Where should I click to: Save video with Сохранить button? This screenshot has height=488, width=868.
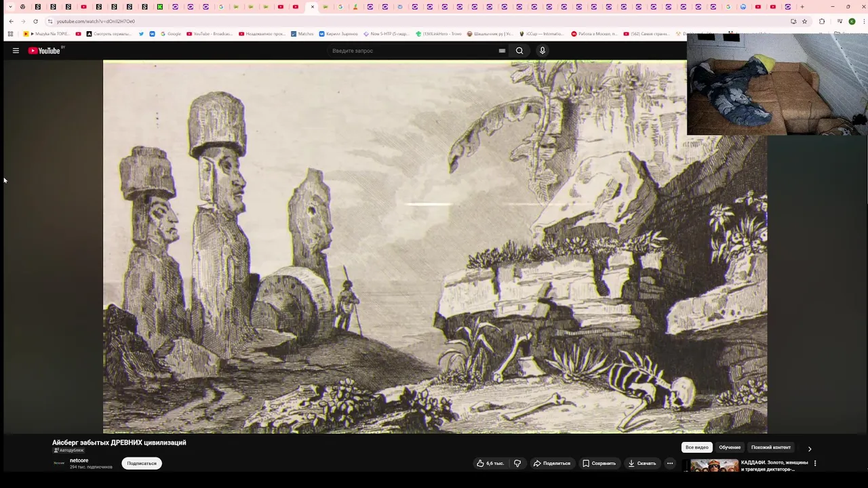[599, 464]
